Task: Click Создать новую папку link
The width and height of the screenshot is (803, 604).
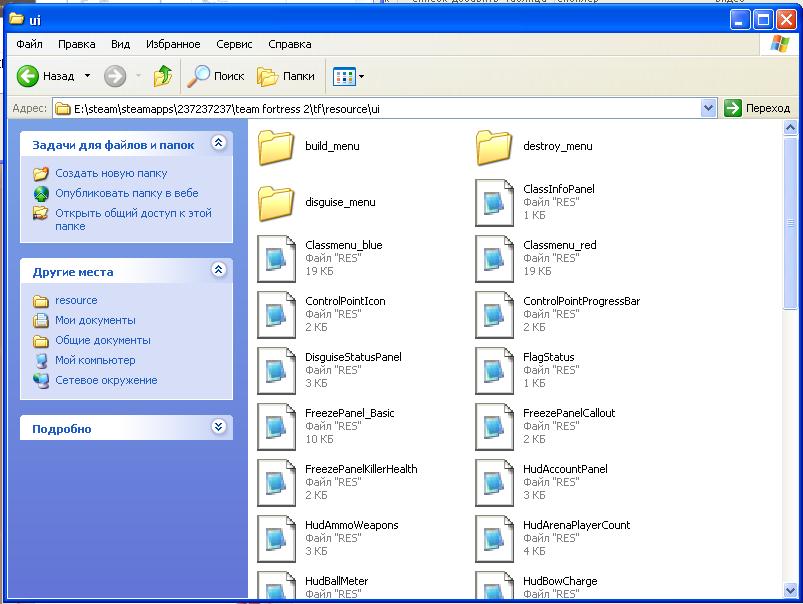Action: [x=111, y=173]
